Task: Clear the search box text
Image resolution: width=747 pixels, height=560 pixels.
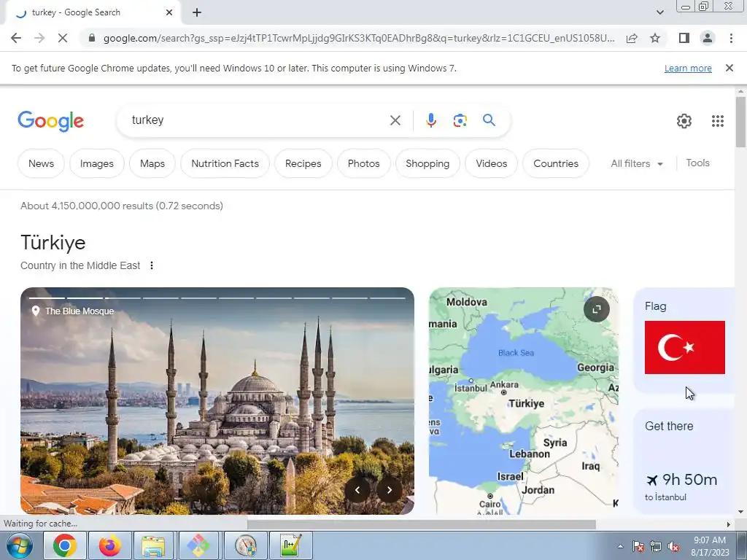Action: (x=395, y=120)
